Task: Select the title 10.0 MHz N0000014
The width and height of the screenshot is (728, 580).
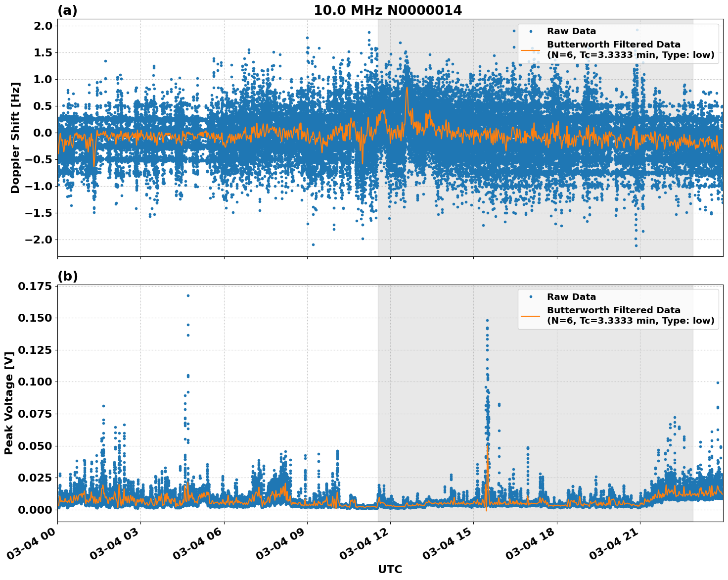Action: click(389, 9)
